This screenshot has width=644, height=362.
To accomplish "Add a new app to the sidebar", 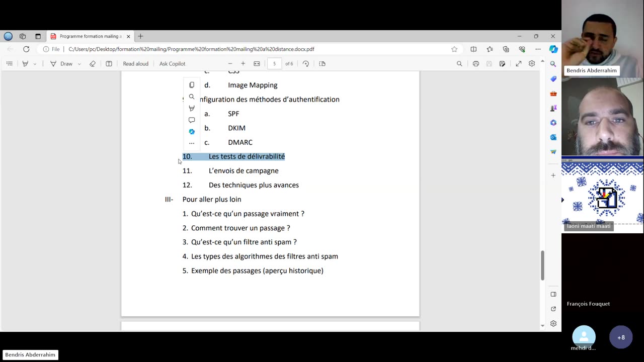I will tap(553, 175).
